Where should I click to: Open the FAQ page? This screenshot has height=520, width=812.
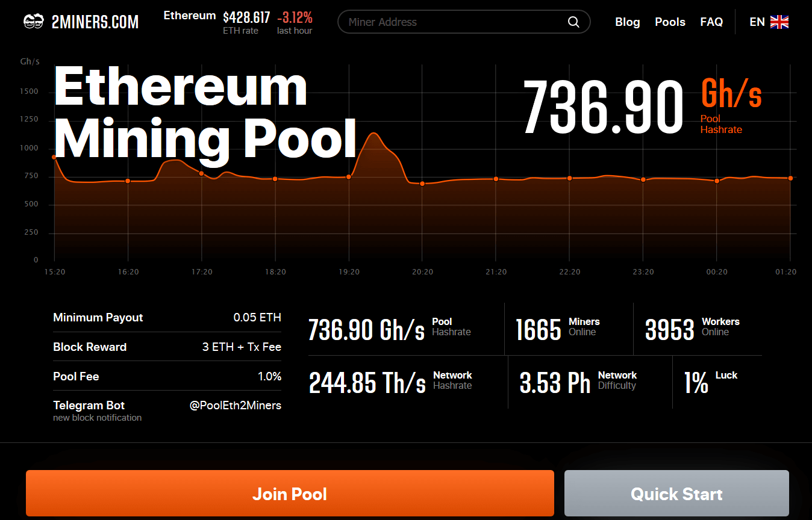coord(711,22)
